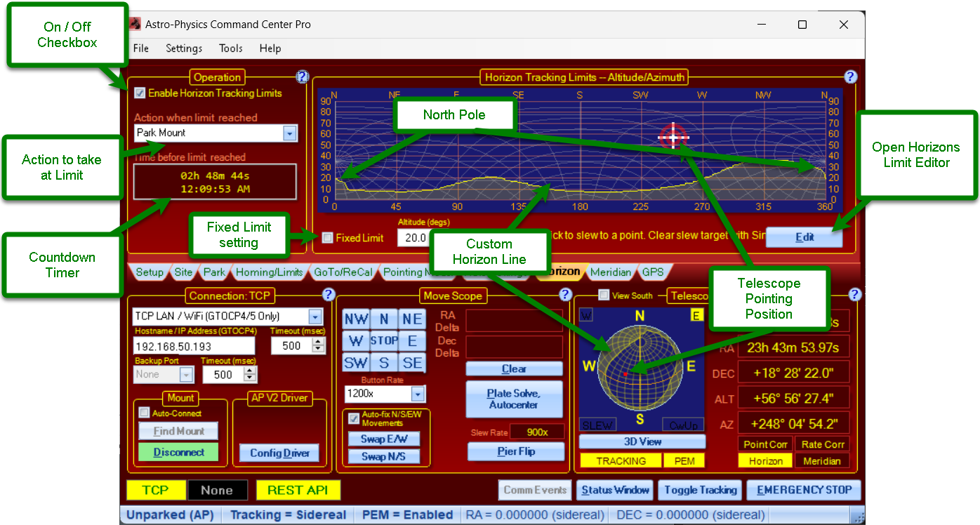Switch to the GoTo/ReCal tab

pyautogui.click(x=342, y=272)
